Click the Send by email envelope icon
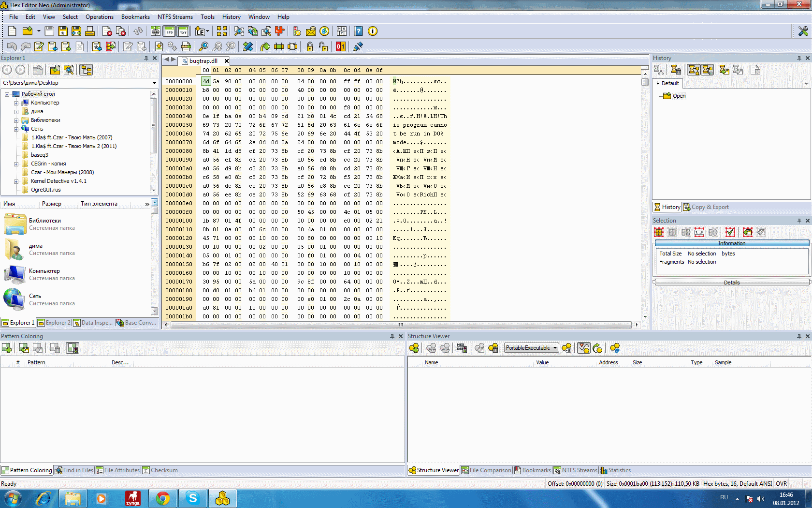Image resolution: width=812 pixels, height=508 pixels. pos(311,31)
